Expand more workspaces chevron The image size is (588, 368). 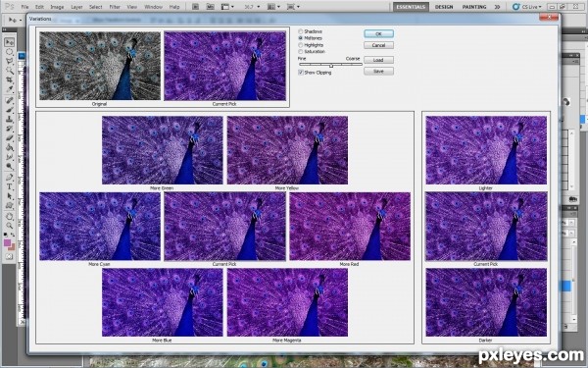click(x=497, y=7)
